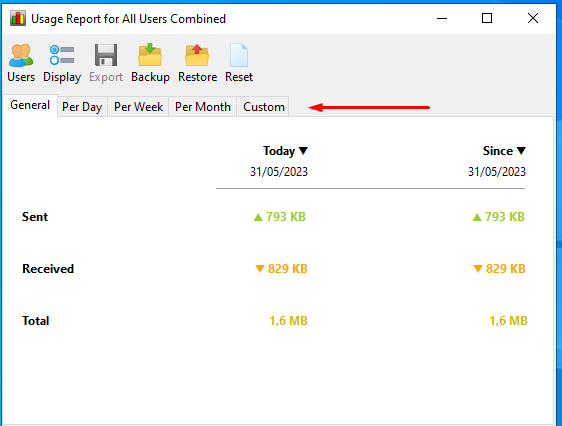Click the Backup folder icon
The height and width of the screenshot is (426, 562).
pos(150,55)
